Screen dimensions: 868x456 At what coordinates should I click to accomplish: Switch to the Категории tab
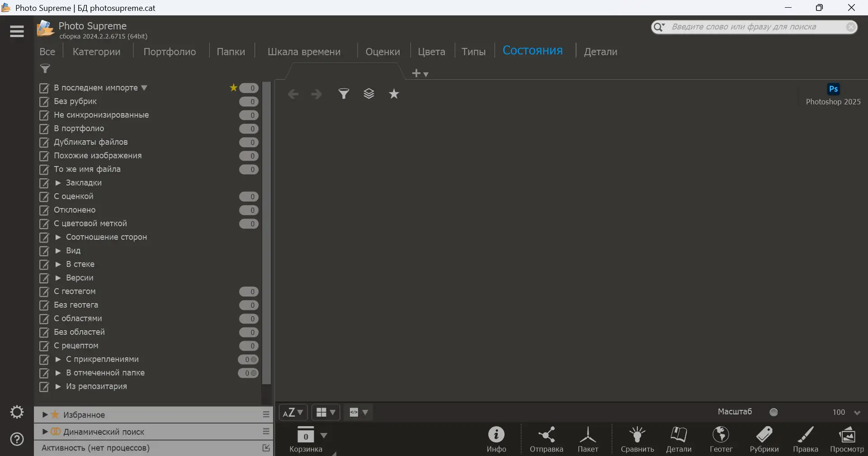[97, 52]
